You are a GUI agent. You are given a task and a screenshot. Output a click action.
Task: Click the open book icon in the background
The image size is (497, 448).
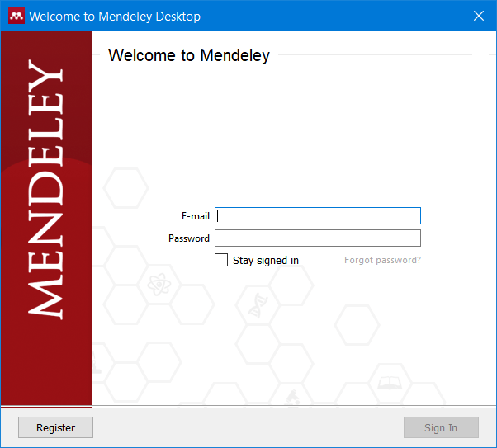click(389, 383)
